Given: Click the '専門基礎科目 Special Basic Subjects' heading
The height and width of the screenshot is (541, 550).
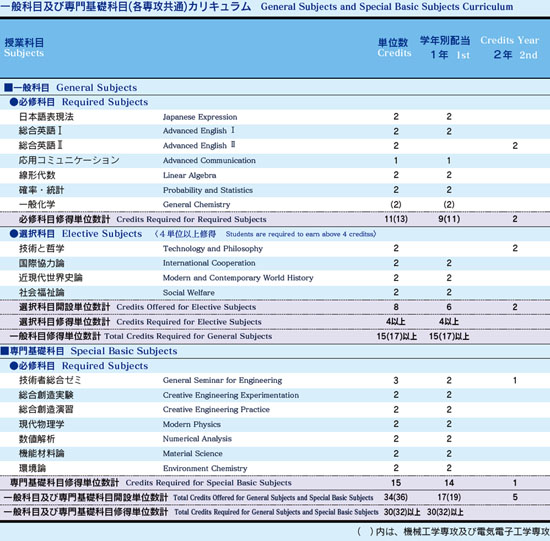Looking at the screenshot, I should [89, 351].
